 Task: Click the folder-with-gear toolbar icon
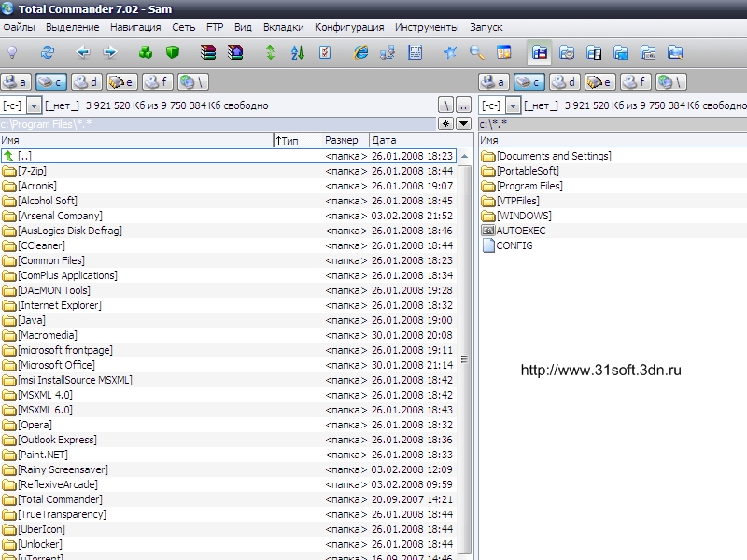(567, 52)
